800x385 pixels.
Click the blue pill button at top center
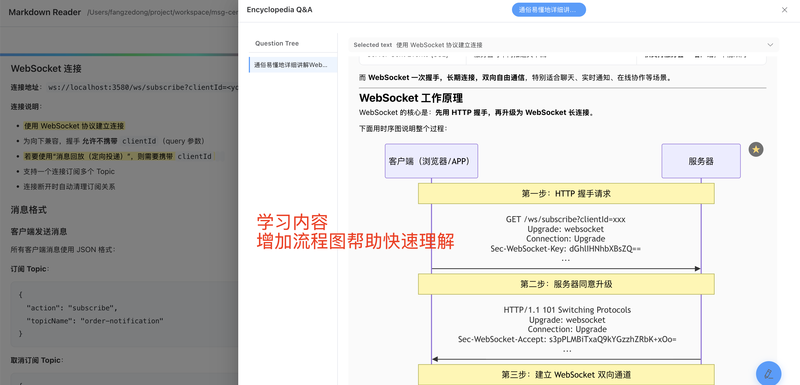(x=548, y=10)
